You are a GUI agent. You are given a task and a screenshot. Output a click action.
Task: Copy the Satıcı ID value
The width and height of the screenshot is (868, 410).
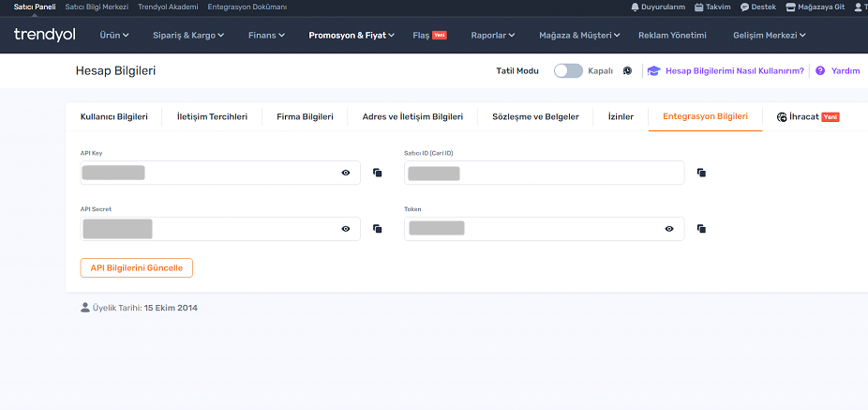click(x=701, y=173)
